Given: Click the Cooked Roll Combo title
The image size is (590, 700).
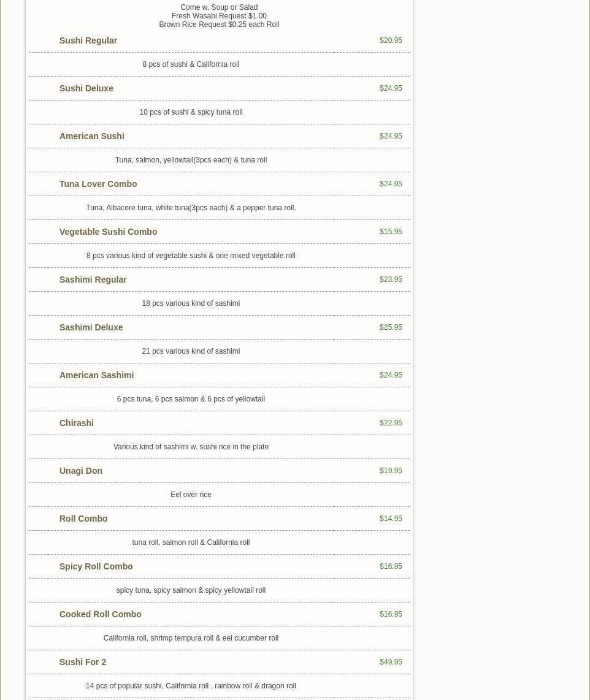Looking at the screenshot, I should click(101, 614).
